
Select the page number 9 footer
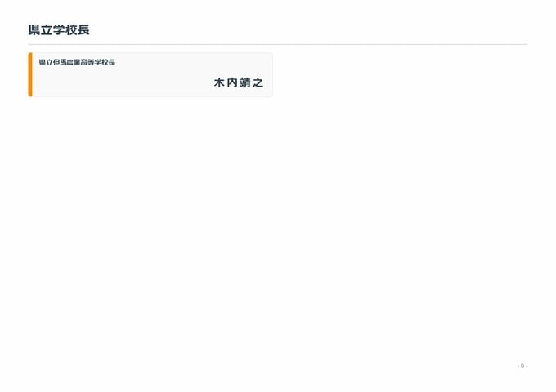pos(522,366)
